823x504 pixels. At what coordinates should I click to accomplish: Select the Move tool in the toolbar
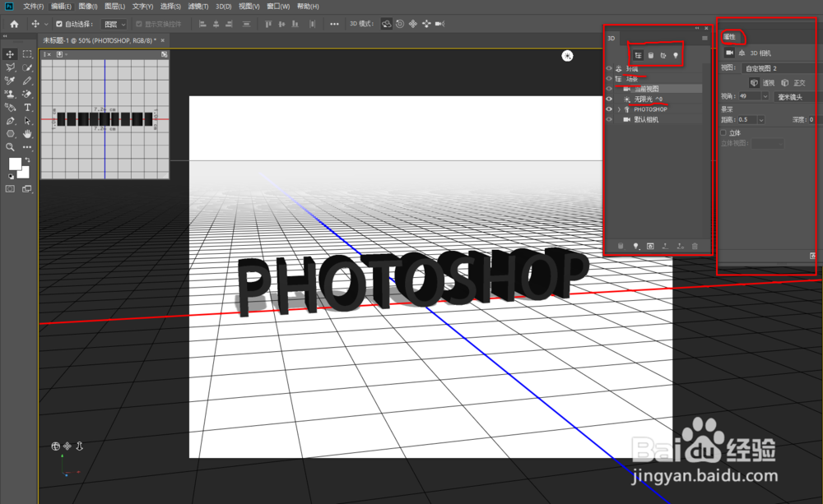click(x=10, y=54)
